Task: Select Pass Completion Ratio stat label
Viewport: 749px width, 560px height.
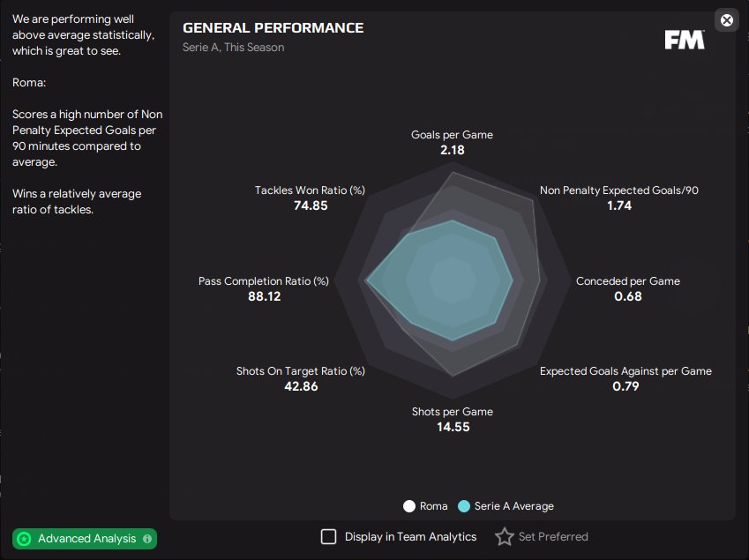Action: tap(264, 281)
